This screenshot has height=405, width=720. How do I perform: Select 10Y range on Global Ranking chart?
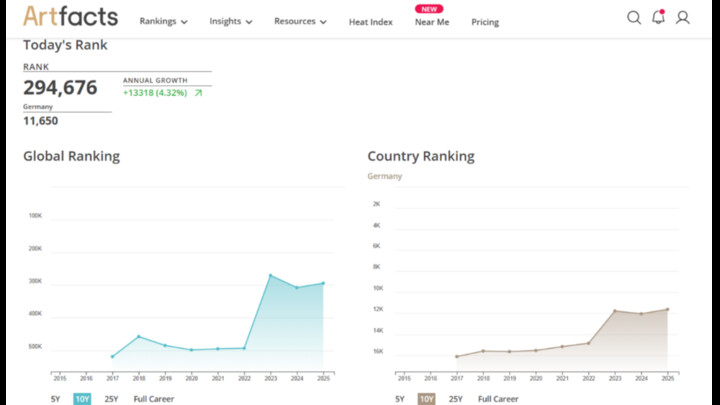[82, 399]
